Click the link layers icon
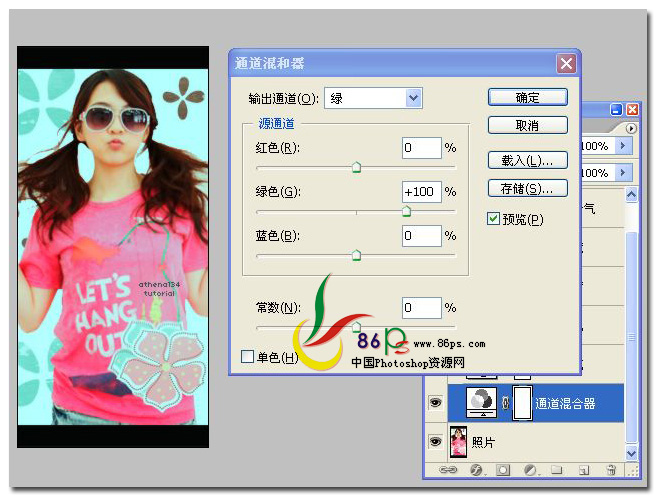This screenshot has width=660, height=500. pos(447,470)
